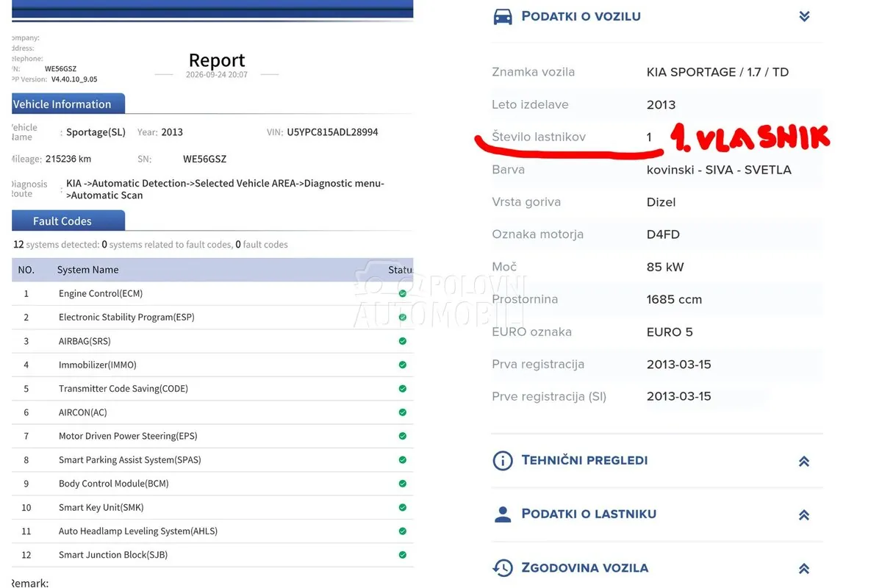Viewport: 882px width, 588px height.
Task: Expand the Tehnični pregledi section chevron
Action: click(x=804, y=462)
